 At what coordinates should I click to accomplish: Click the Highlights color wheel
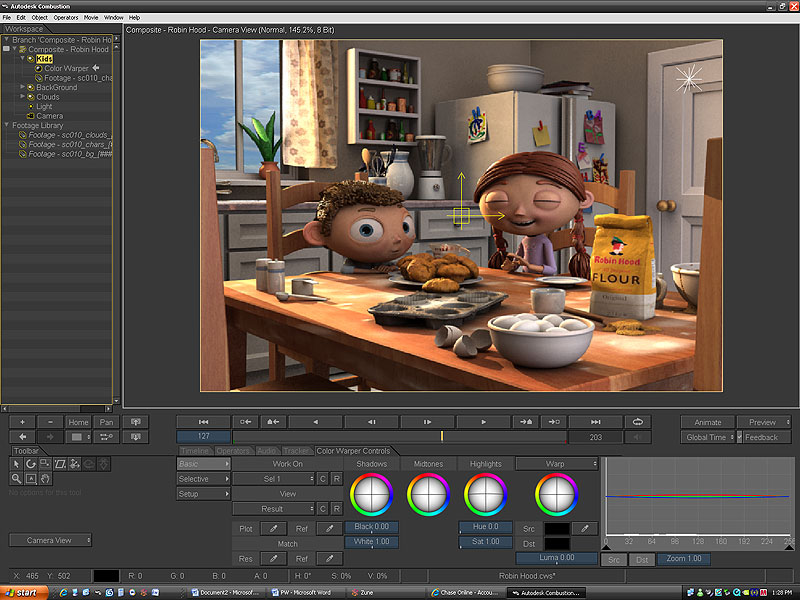pos(485,494)
